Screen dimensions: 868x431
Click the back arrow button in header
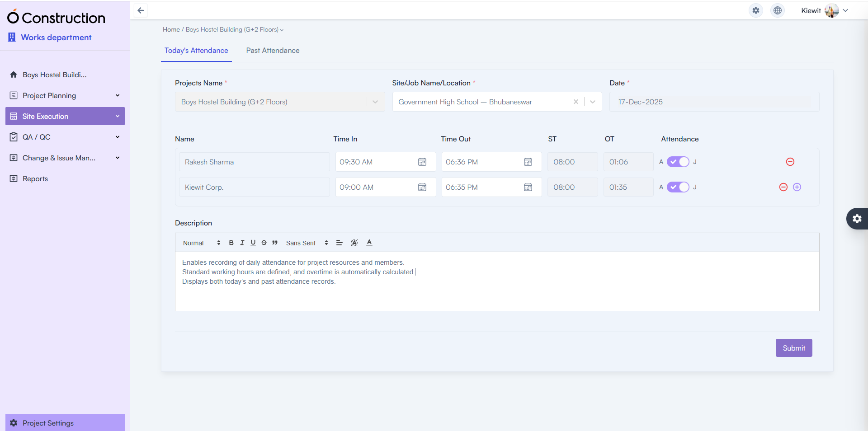(x=141, y=10)
